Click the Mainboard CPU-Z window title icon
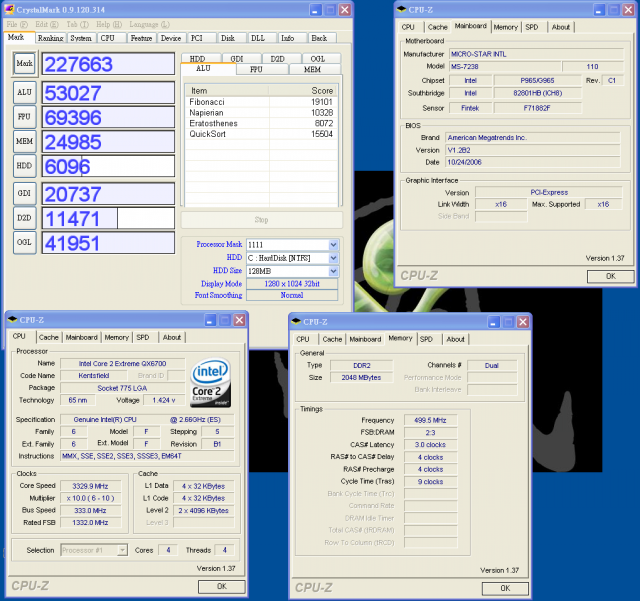 click(x=402, y=9)
